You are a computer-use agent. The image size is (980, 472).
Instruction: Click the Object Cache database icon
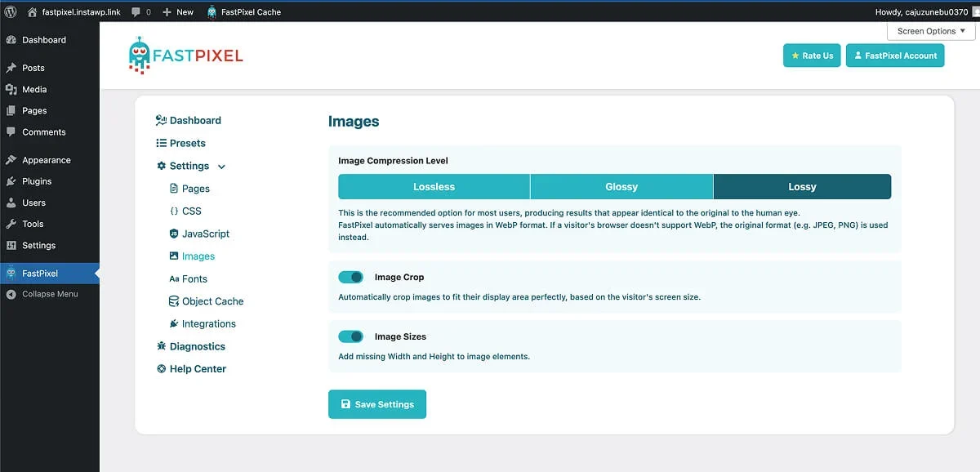coord(174,301)
